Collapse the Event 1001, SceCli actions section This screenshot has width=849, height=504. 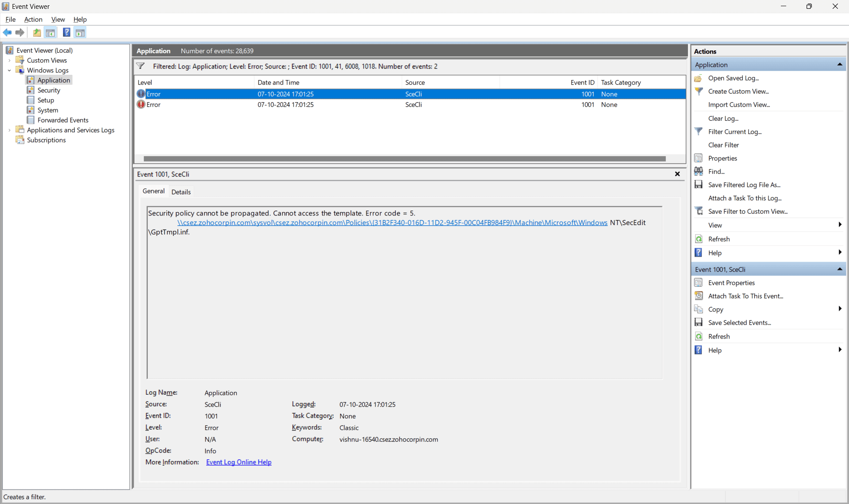(839, 269)
